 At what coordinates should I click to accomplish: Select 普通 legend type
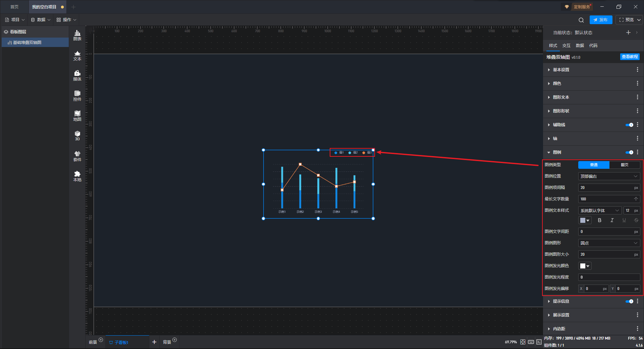594,165
